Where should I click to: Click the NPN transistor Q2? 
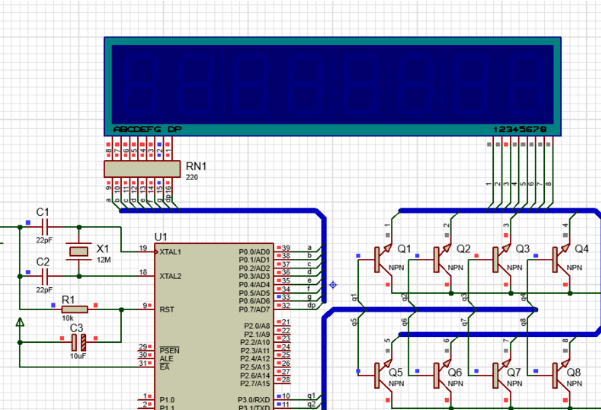443,260
